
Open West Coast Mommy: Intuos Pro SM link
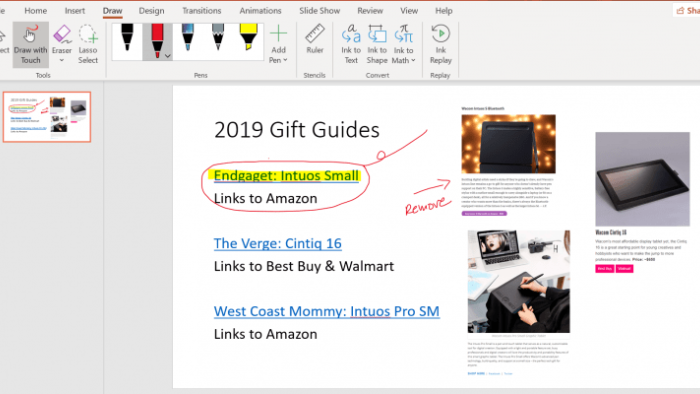click(326, 311)
